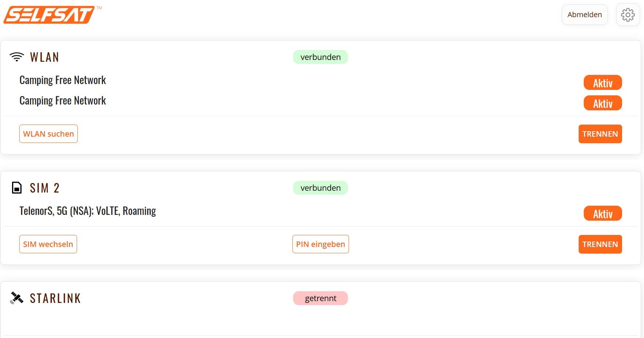
Task: Click the Starlink getrennt status badge
Action: click(320, 298)
